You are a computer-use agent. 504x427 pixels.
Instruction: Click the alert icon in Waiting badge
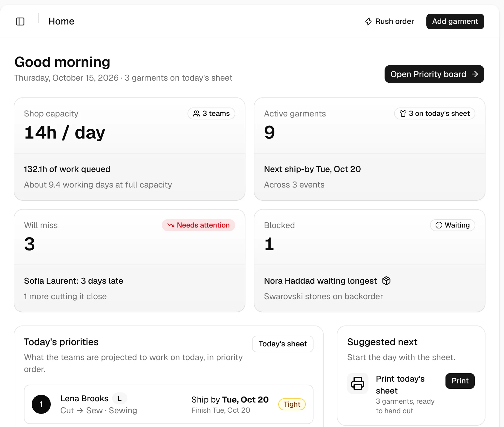pos(439,225)
